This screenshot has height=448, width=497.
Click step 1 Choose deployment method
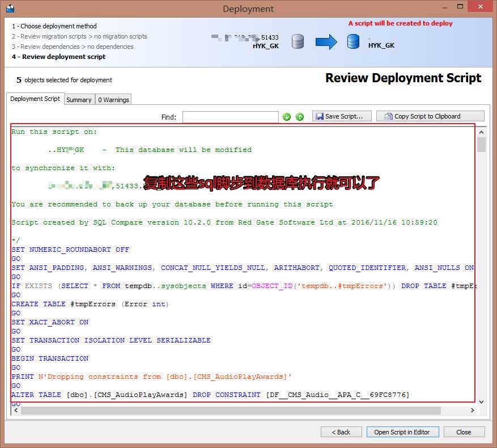pos(54,26)
